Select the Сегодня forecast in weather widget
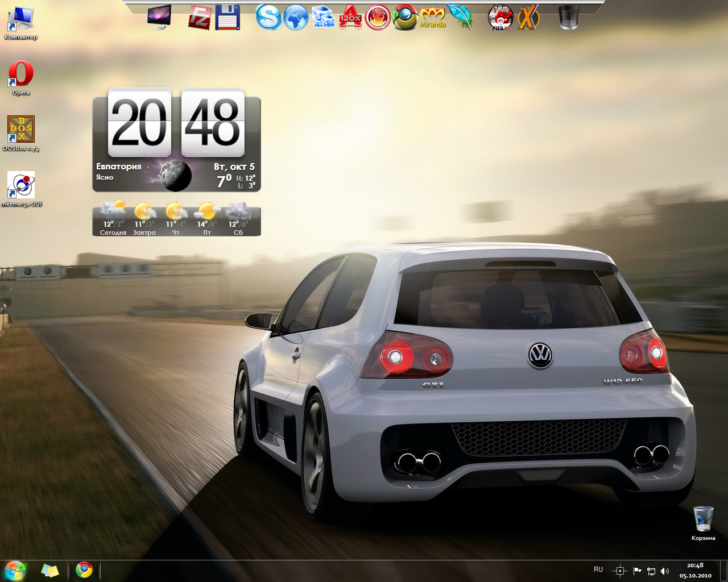The width and height of the screenshot is (728, 582). tap(113, 218)
